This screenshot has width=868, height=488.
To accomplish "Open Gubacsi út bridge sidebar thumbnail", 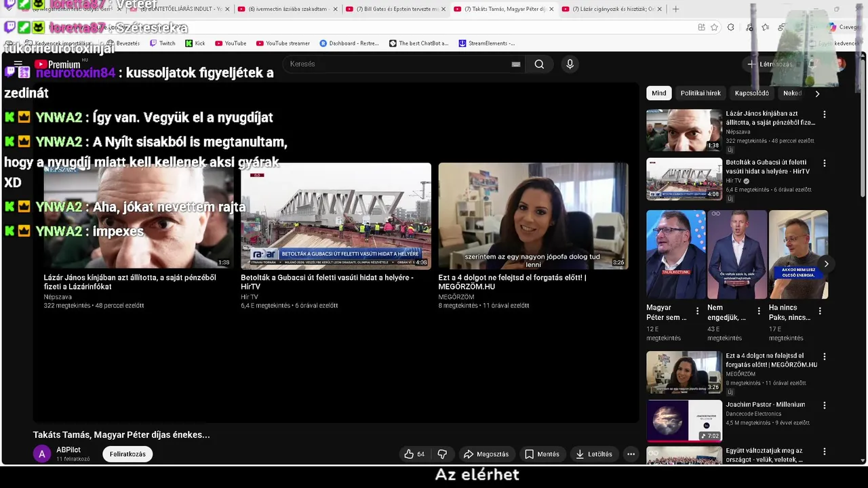I will 684,179.
